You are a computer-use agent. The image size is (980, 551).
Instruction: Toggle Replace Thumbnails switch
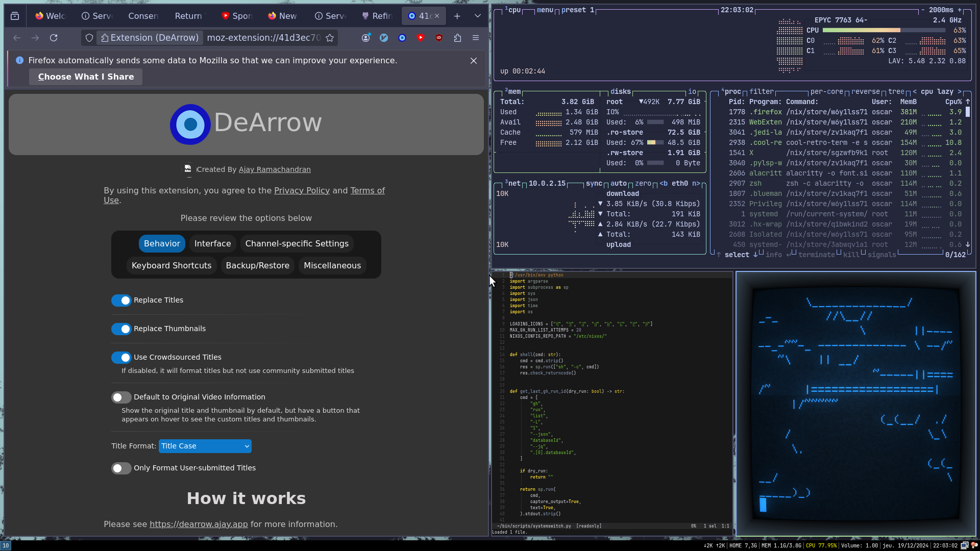(121, 329)
